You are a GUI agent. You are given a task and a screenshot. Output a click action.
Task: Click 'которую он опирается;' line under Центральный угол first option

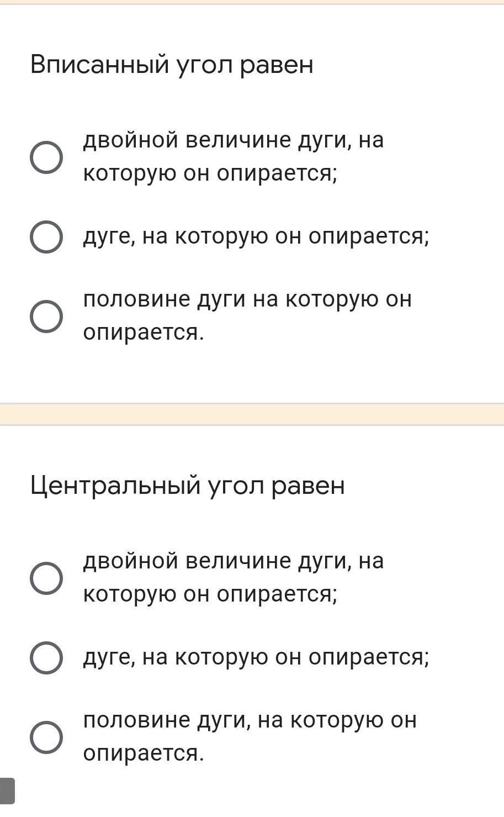coord(210,594)
